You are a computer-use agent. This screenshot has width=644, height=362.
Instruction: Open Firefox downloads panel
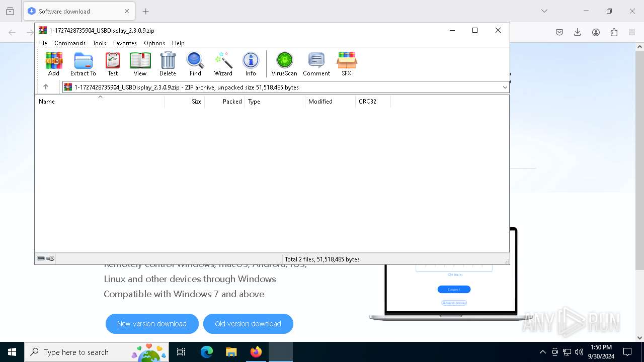click(578, 32)
